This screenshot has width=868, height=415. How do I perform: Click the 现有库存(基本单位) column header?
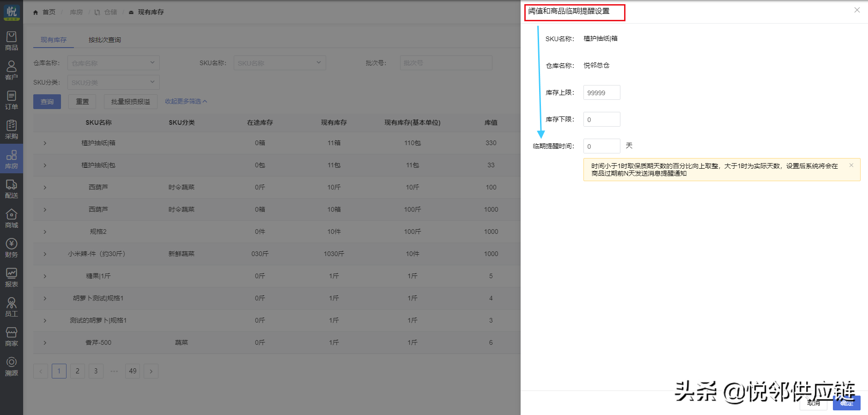(x=413, y=122)
